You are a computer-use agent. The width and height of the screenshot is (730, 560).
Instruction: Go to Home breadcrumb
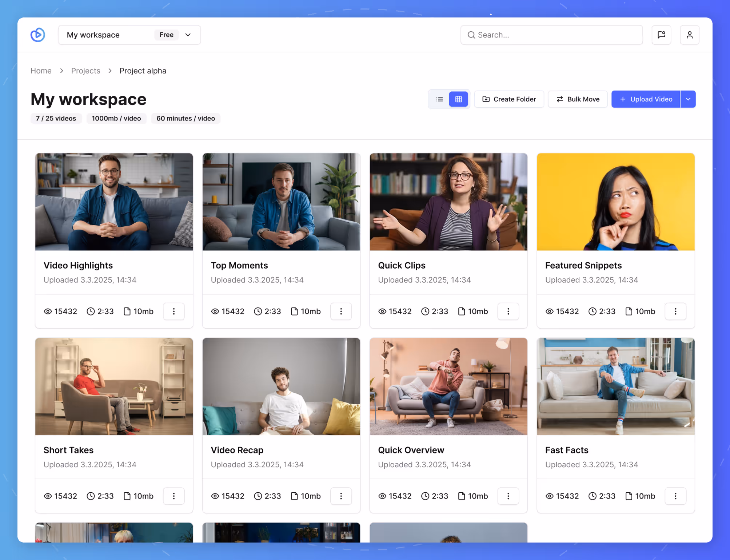coord(41,71)
